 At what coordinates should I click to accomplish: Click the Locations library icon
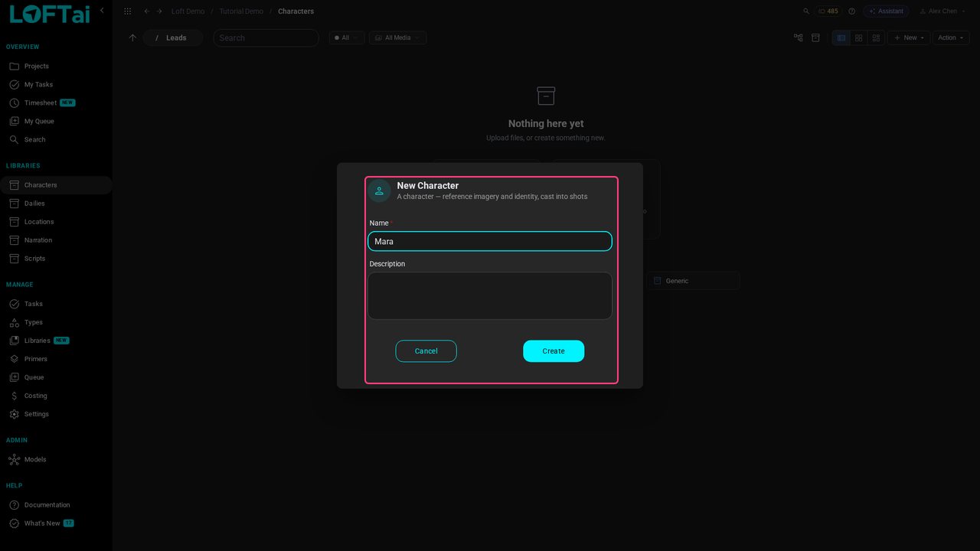tap(14, 222)
